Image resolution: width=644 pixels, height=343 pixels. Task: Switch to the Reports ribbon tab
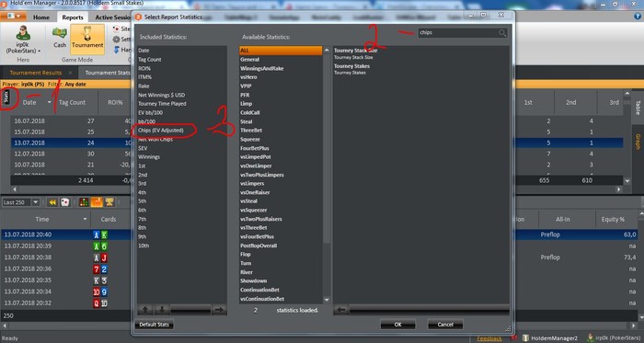[x=73, y=17]
